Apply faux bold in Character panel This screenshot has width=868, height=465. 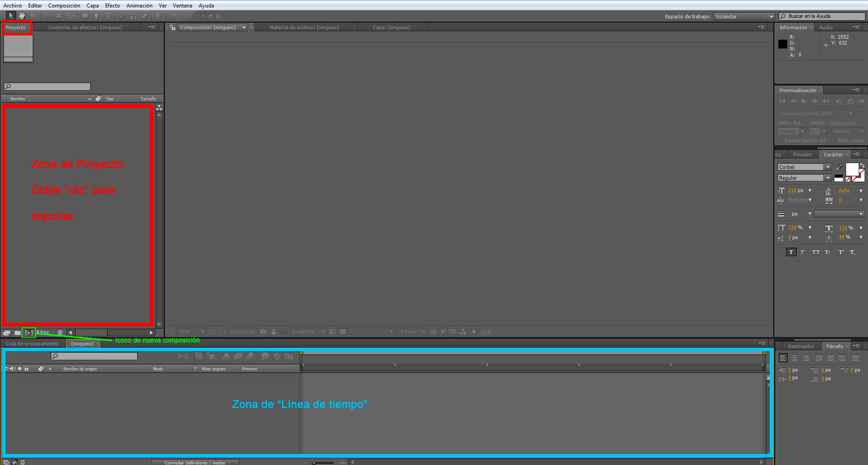tap(791, 252)
